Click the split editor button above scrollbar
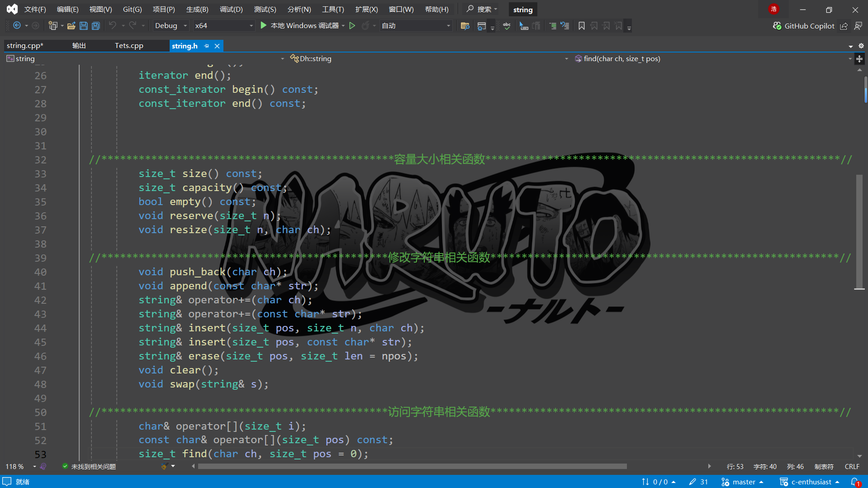This screenshot has height=488, width=868. [859, 59]
